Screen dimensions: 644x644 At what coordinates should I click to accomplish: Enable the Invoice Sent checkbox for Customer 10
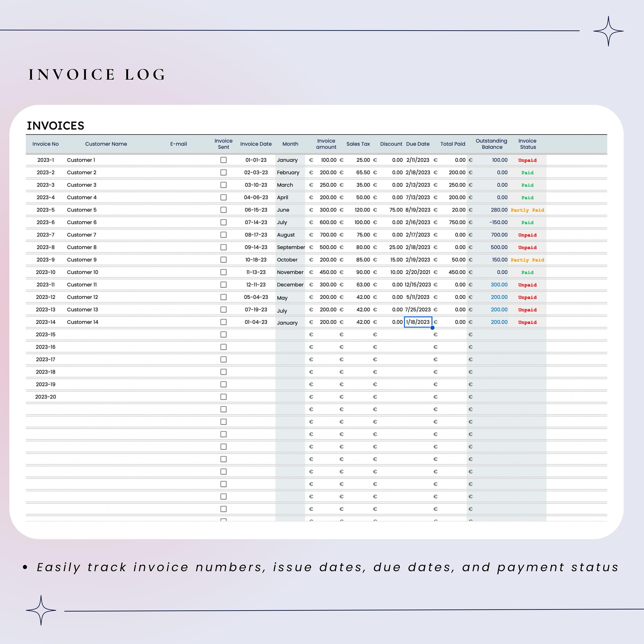tap(223, 272)
